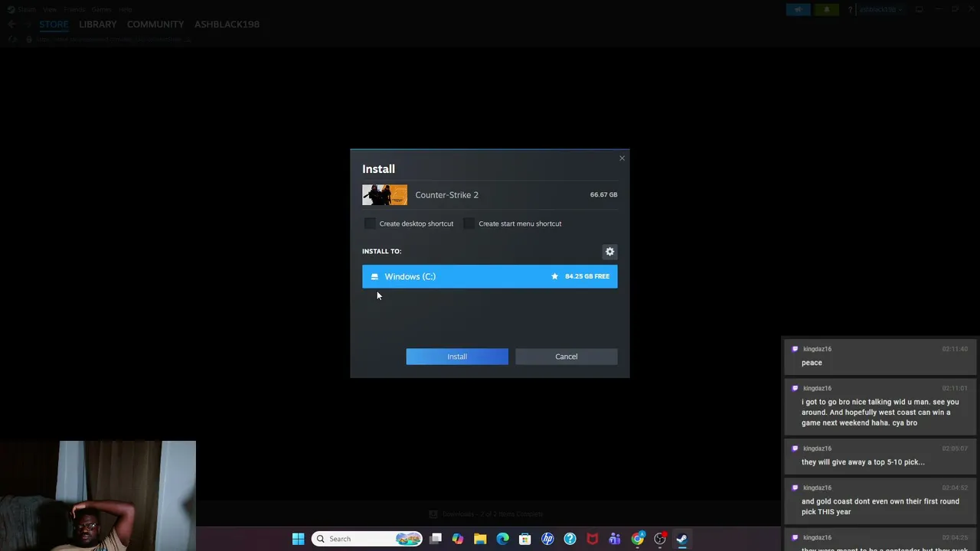
Task: Expand the ashblack198 account dropdown
Action: 880,9
